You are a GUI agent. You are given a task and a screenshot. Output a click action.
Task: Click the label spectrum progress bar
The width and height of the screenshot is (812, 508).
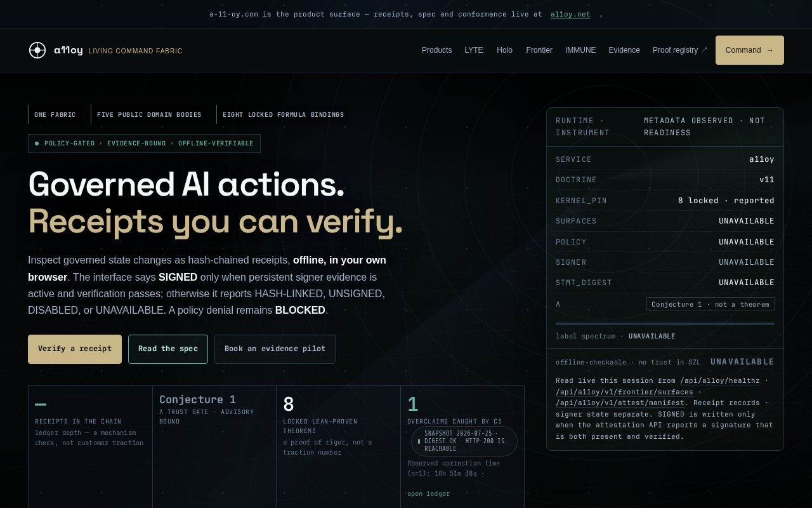pos(665,324)
